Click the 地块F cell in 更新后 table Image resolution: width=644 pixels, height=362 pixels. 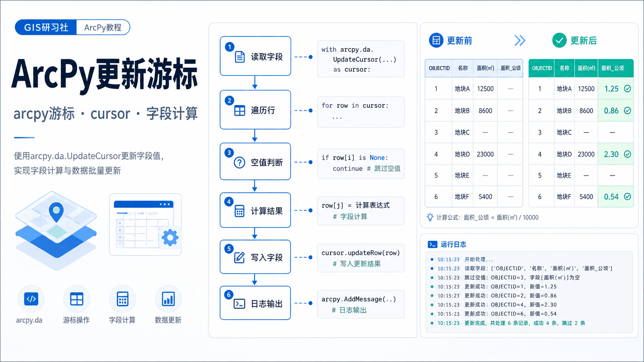[564, 197]
